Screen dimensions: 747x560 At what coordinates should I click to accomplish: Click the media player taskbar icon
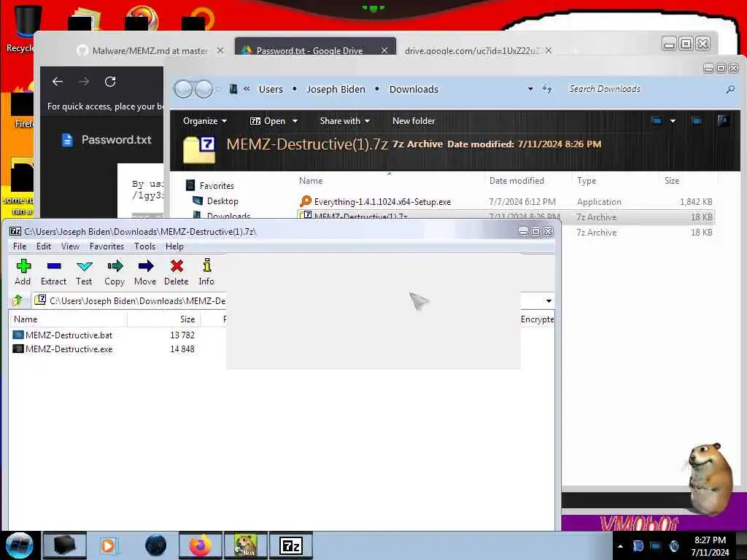point(108,545)
